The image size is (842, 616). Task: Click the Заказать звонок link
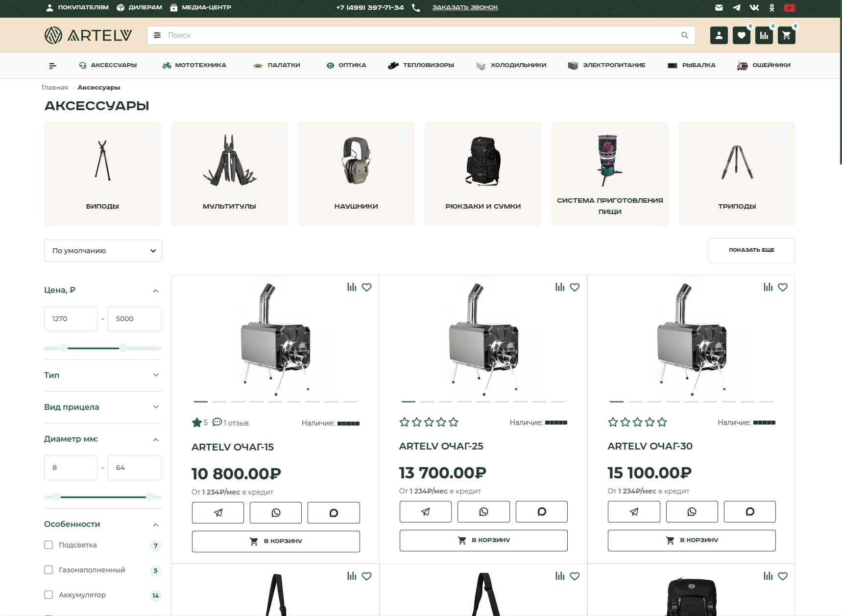[465, 7]
